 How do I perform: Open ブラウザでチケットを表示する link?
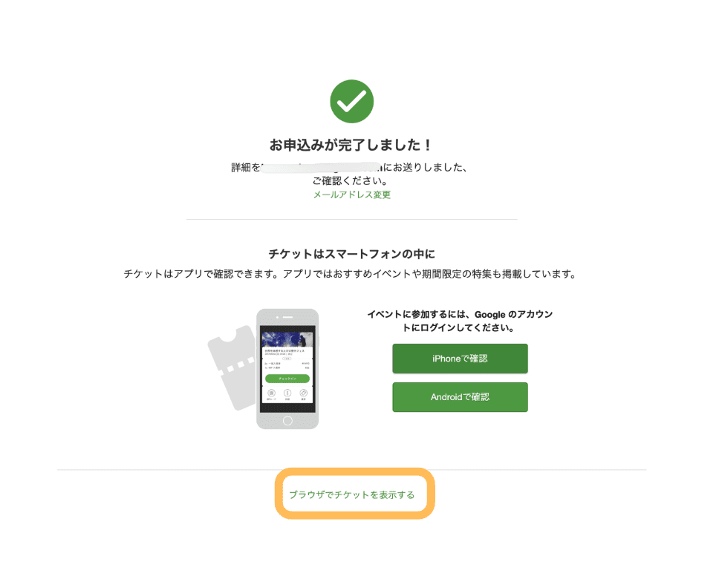point(352,495)
